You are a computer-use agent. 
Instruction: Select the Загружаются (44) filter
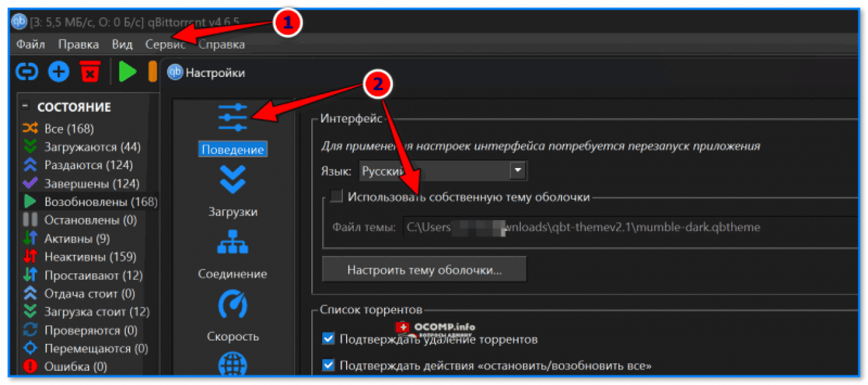77,147
